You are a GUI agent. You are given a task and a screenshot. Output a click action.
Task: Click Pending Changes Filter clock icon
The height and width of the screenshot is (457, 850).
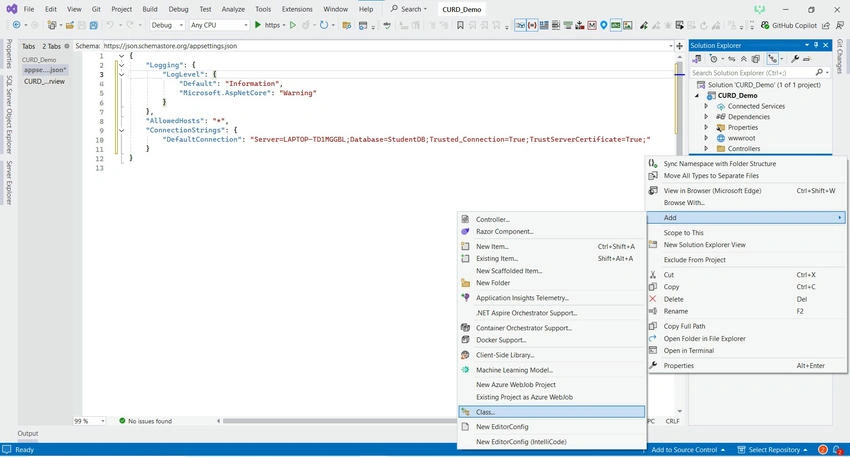pyautogui.click(x=713, y=59)
